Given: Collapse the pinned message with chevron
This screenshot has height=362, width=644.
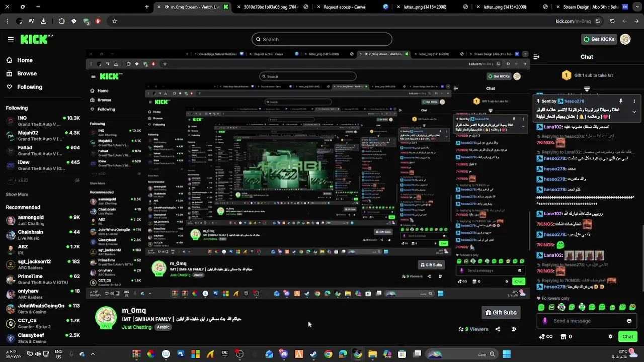Looking at the screenshot, I should [x=634, y=112].
